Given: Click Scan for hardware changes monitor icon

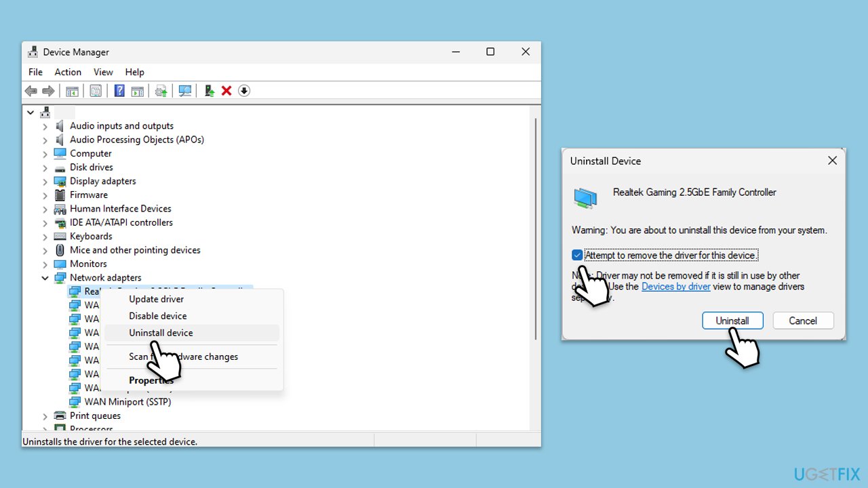Looking at the screenshot, I should click(185, 91).
